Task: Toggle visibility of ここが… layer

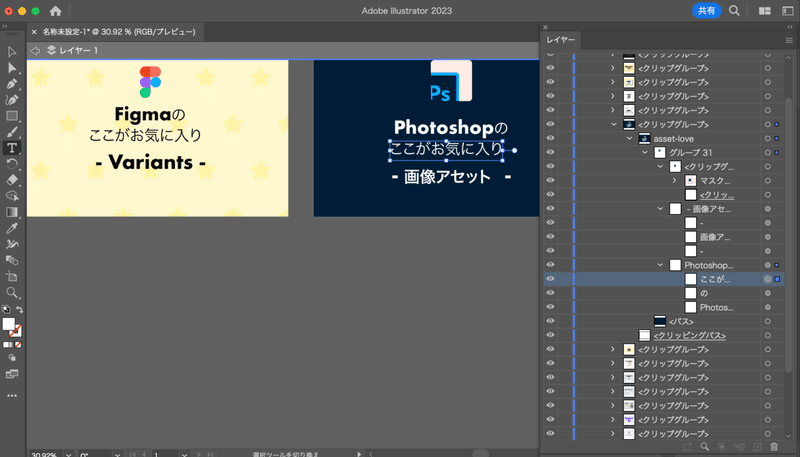Action: [550, 278]
